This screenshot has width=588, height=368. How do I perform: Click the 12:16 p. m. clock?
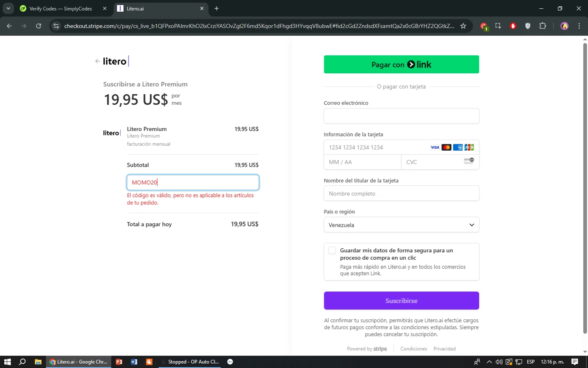pyautogui.click(x=552, y=362)
